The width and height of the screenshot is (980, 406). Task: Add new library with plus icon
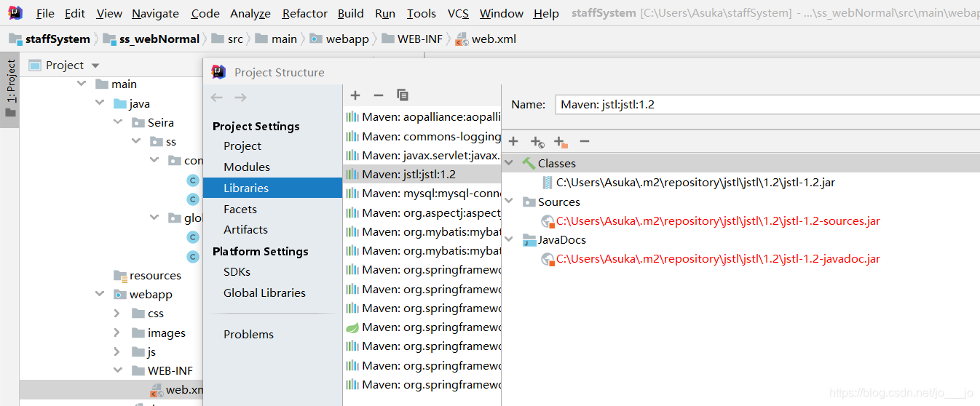355,95
